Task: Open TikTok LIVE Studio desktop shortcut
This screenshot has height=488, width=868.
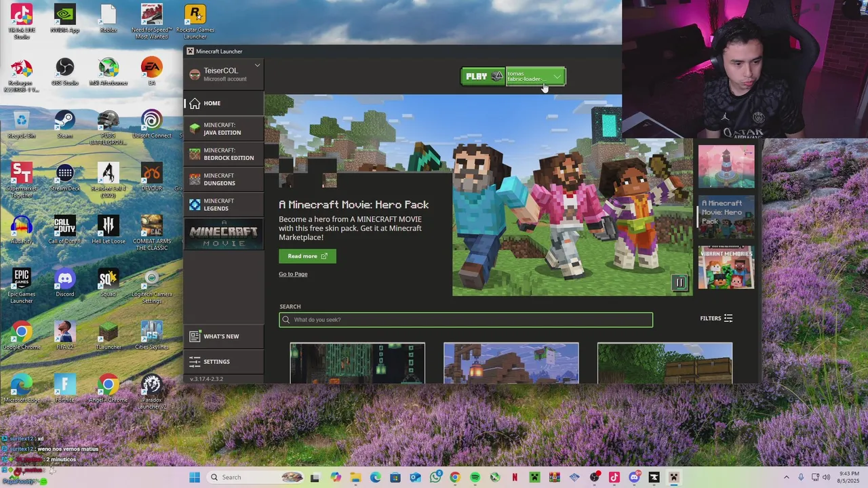Action: click(22, 22)
